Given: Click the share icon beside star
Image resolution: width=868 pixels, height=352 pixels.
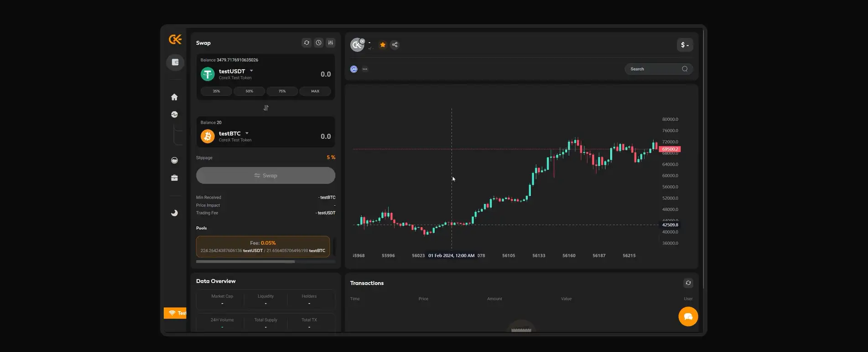Looking at the screenshot, I should click(x=395, y=45).
